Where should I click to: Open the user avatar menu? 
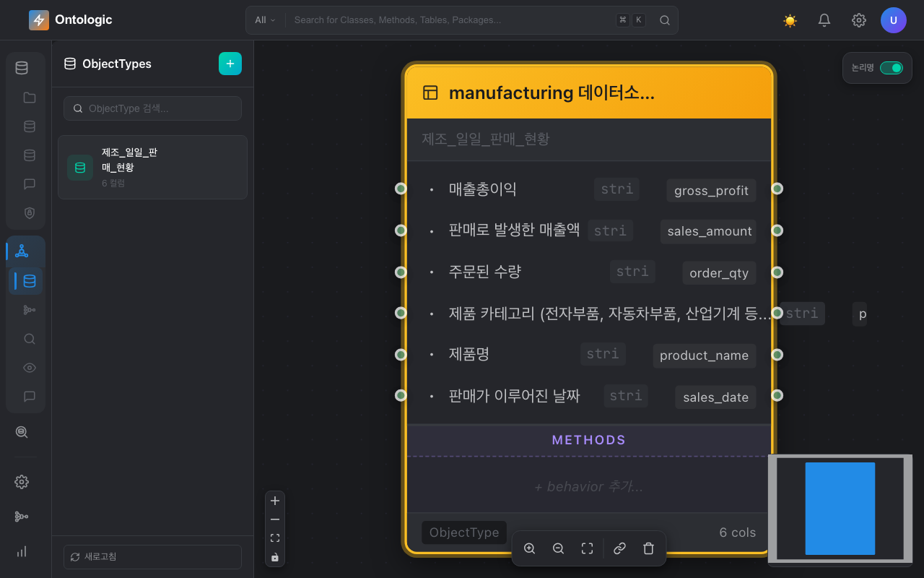(894, 20)
